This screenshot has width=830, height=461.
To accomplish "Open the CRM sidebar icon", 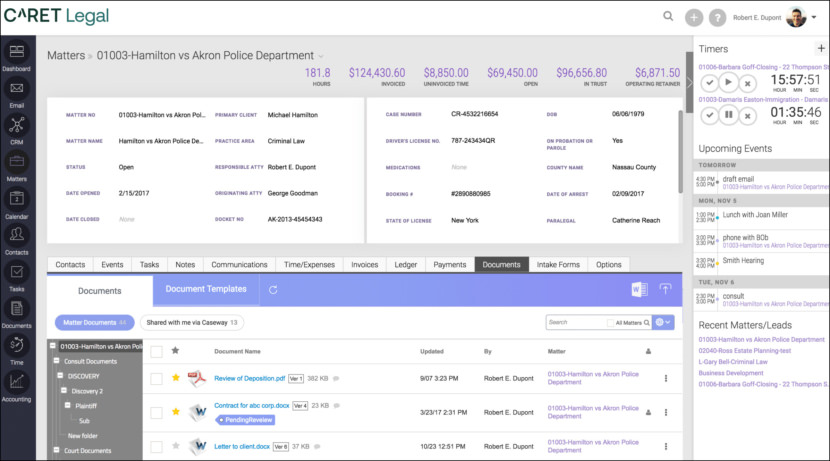I will 16,125.
